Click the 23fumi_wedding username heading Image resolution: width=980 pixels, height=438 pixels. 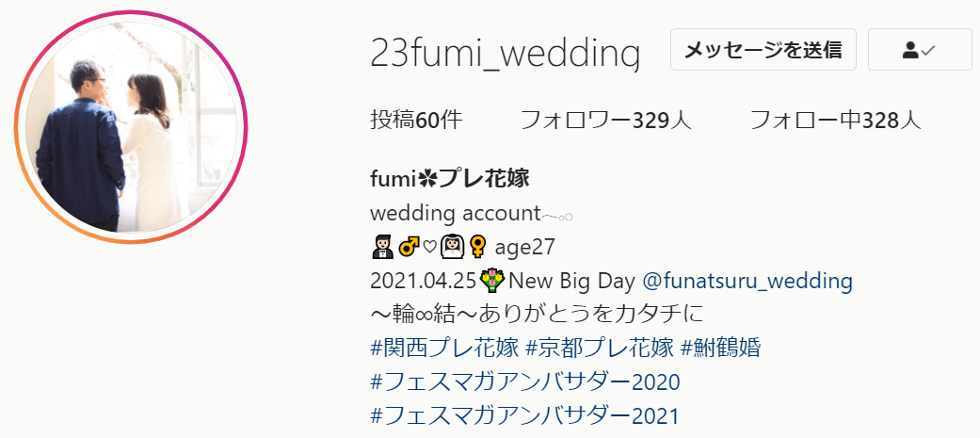(505, 53)
